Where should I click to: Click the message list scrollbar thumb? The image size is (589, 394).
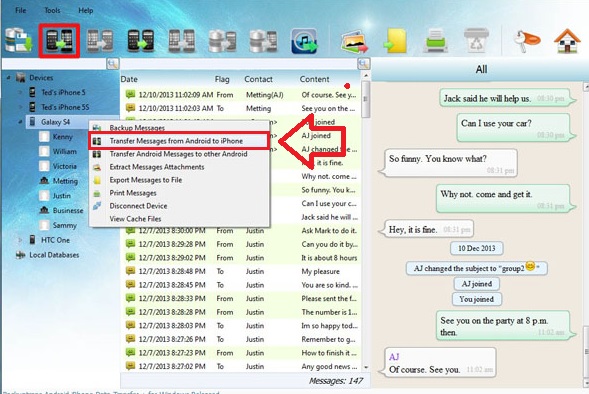coord(366,99)
